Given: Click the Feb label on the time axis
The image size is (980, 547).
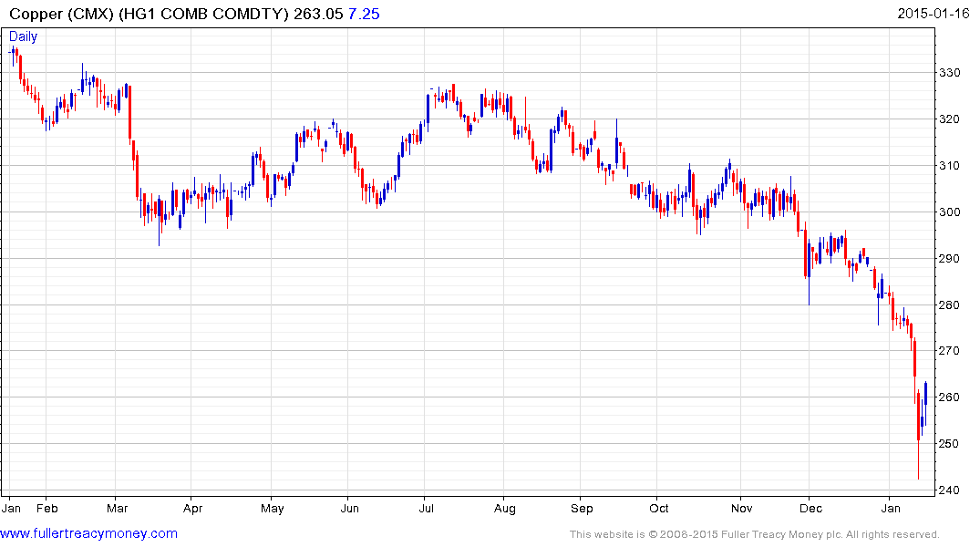Looking at the screenshot, I should pyautogui.click(x=46, y=508).
